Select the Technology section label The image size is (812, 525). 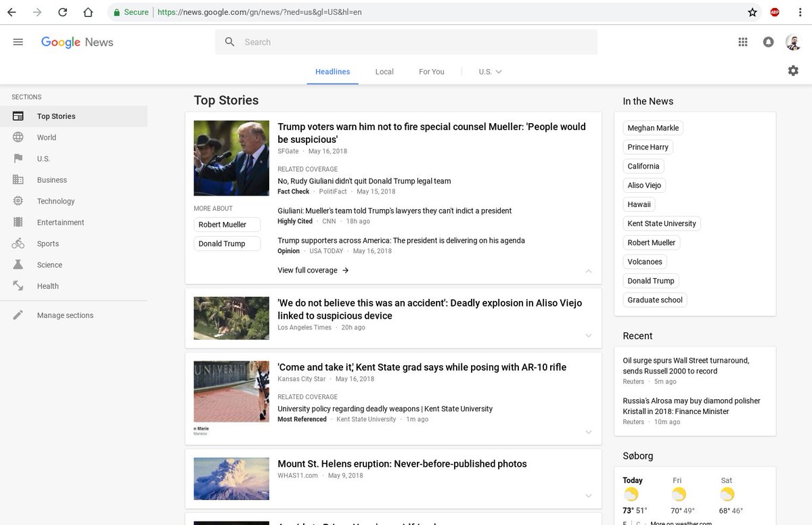(55, 201)
